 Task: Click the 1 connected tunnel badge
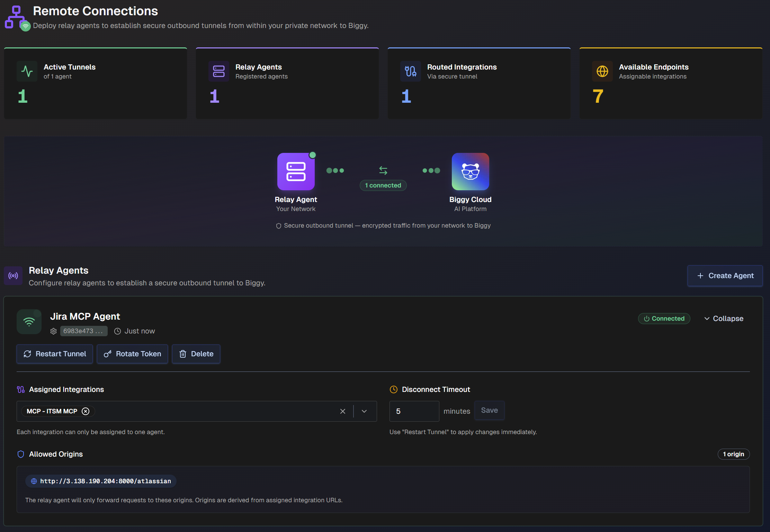pos(383,185)
